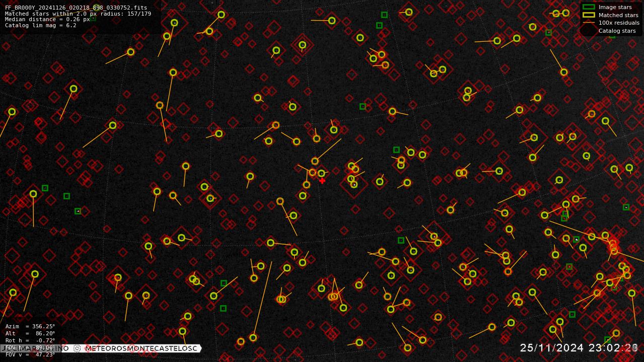Click the 25/11/2024 23:02:28 timestamp
The width and height of the screenshot is (644, 362).
tap(579, 348)
